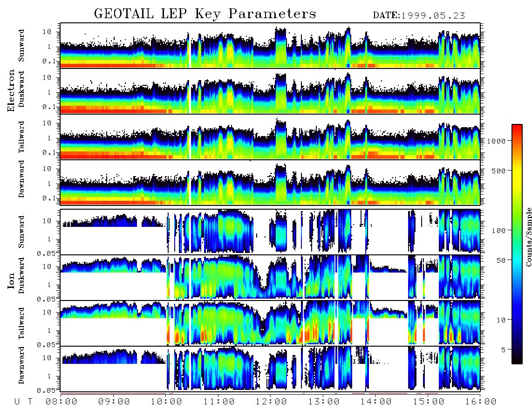Pick the Ion Dawnward axis label
This screenshot has height=410, width=532.
(x=21, y=365)
